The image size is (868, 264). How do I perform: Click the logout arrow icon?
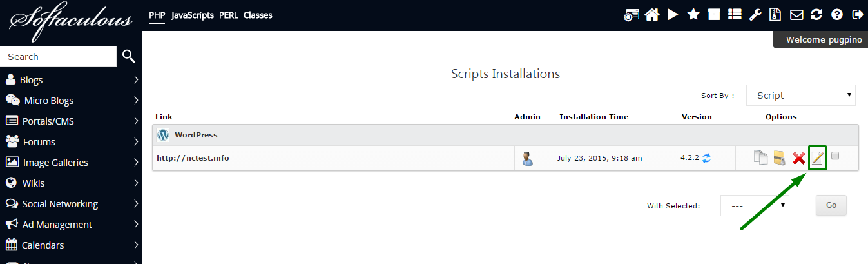click(857, 15)
